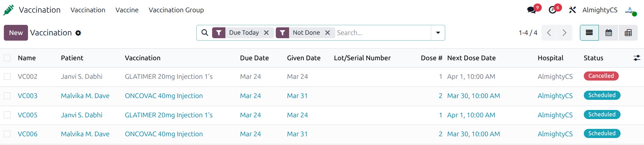Image resolution: width=644 pixels, height=145 pixels.
Task: Go to the next page of records
Action: coord(564,33)
